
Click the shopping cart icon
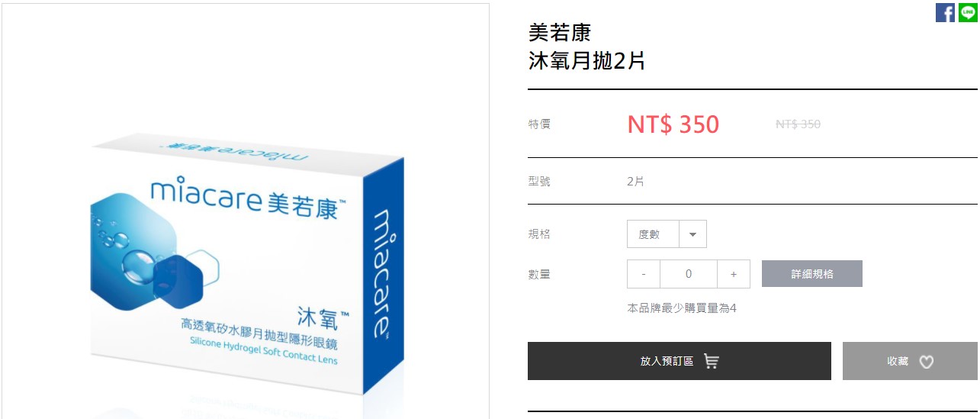click(x=711, y=361)
